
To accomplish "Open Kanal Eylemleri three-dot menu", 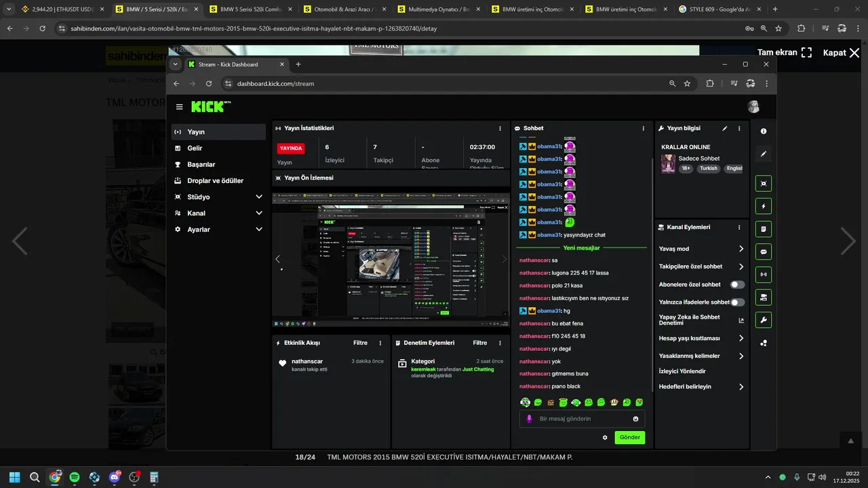I will coord(739,227).
